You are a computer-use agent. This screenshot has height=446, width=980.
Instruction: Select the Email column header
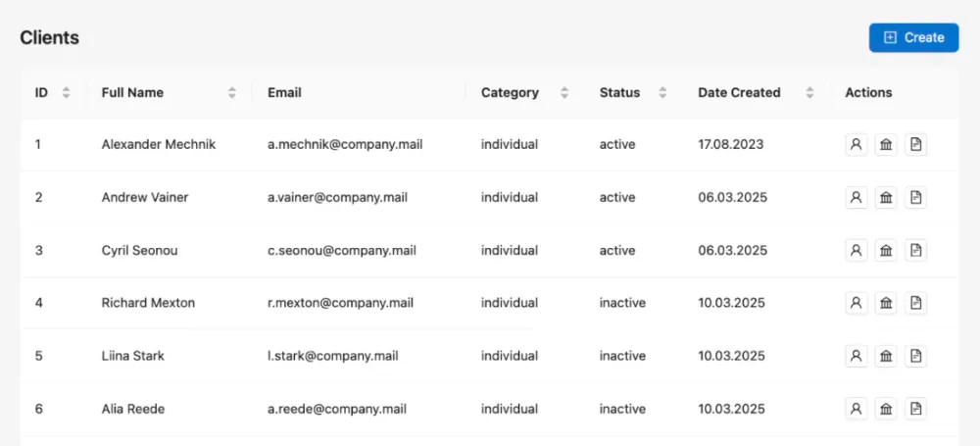(x=284, y=93)
